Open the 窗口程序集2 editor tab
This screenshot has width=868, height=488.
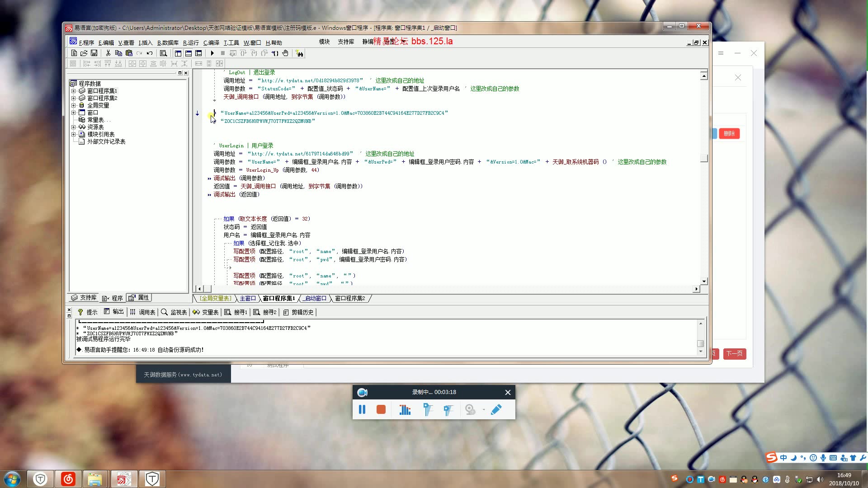(350, 298)
